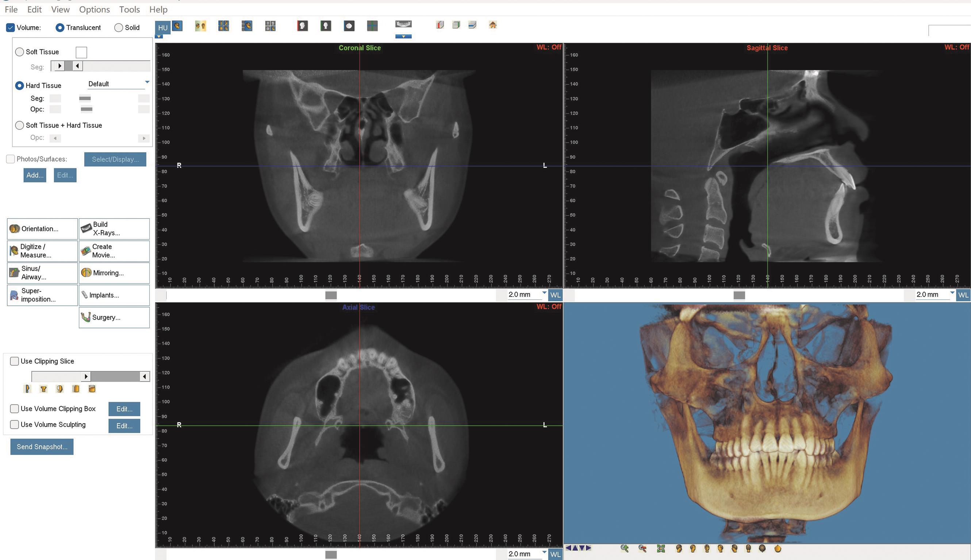971x560 pixels.
Task: Click the HU toolbar button
Action: 162,28
